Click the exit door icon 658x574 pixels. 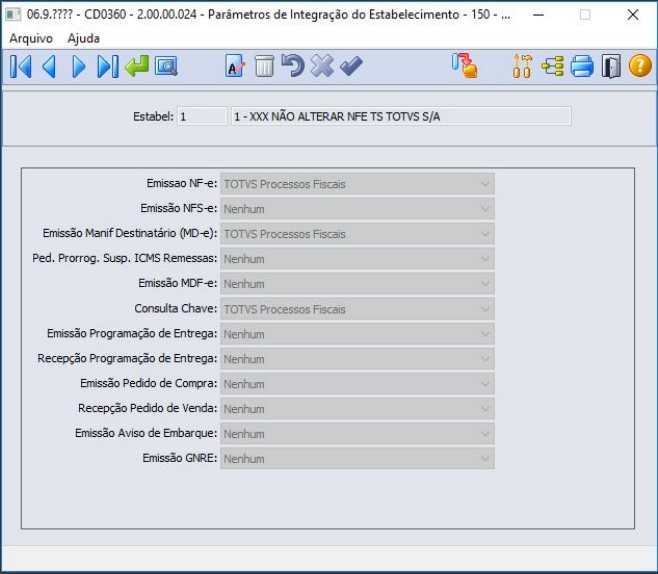click(611, 66)
